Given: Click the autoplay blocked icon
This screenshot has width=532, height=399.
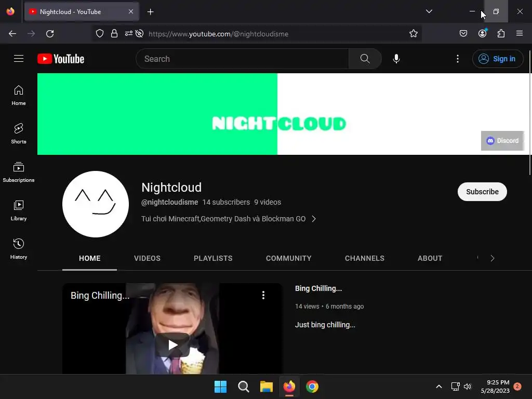Looking at the screenshot, I should coord(139,34).
